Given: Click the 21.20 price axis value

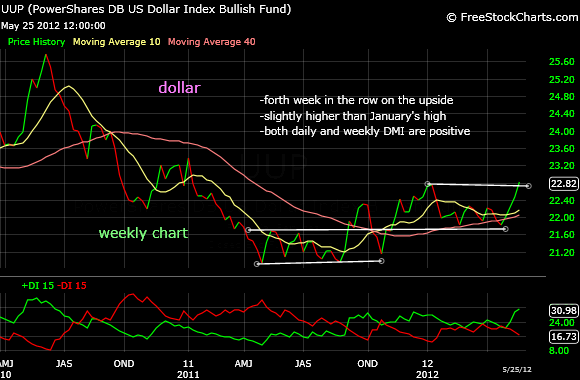Looking at the screenshot, I should (562, 252).
